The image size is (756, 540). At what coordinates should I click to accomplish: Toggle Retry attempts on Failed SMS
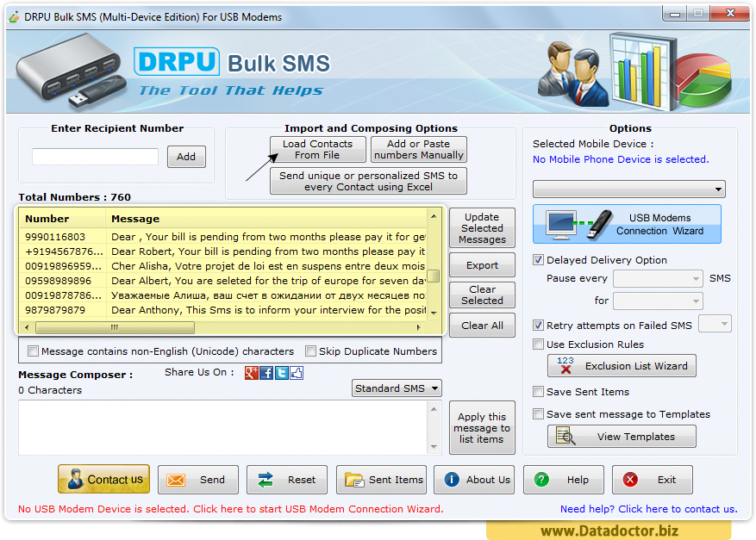538,326
